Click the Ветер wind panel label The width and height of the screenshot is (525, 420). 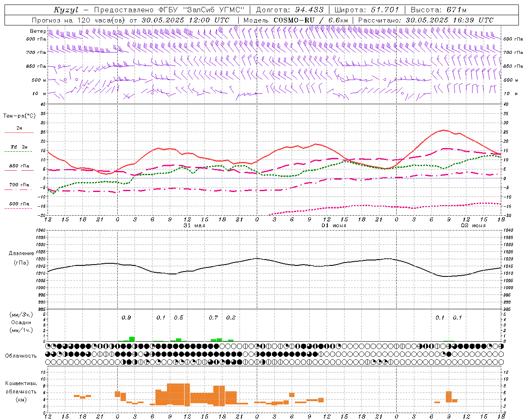click(38, 31)
